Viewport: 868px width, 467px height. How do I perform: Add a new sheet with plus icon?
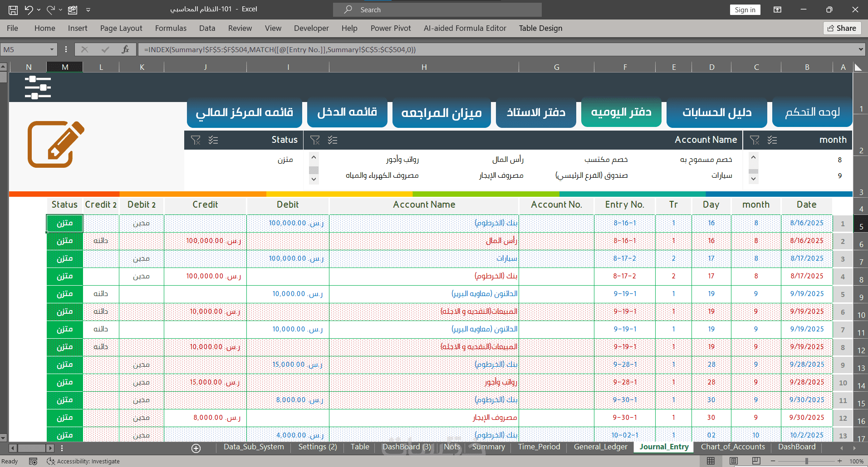tap(196, 448)
